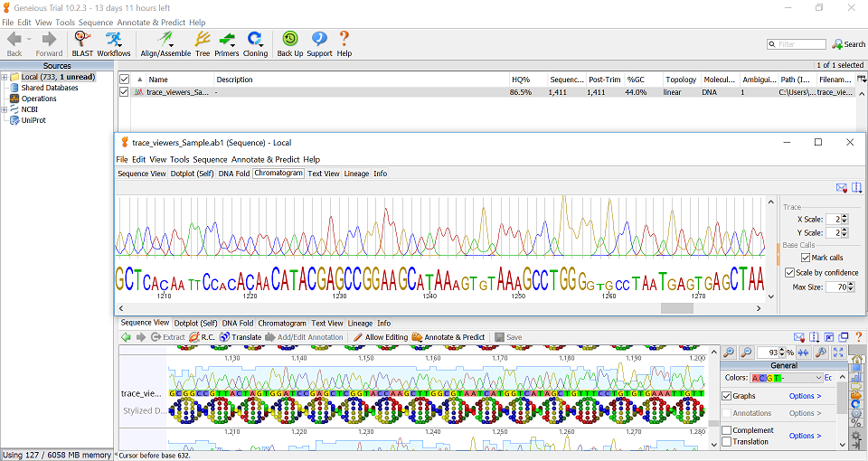868x461 pixels.
Task: Uncheck the Graphs checkbox
Action: pyautogui.click(x=727, y=396)
